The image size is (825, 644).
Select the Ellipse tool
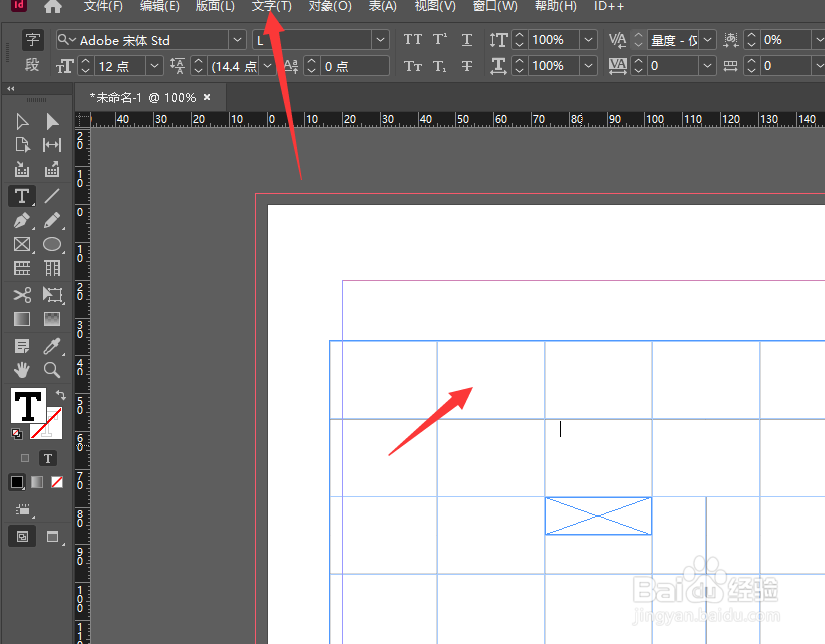(52, 244)
